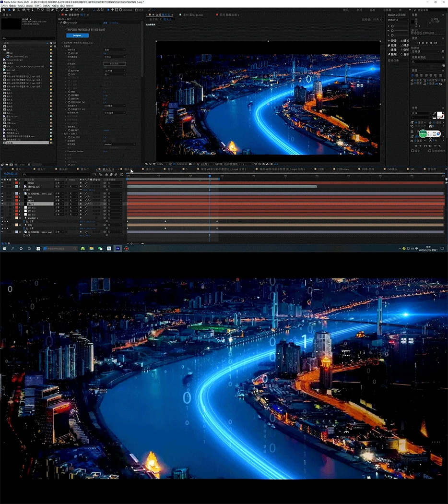Enable Frame Blending icon in timeline header

click(111, 175)
